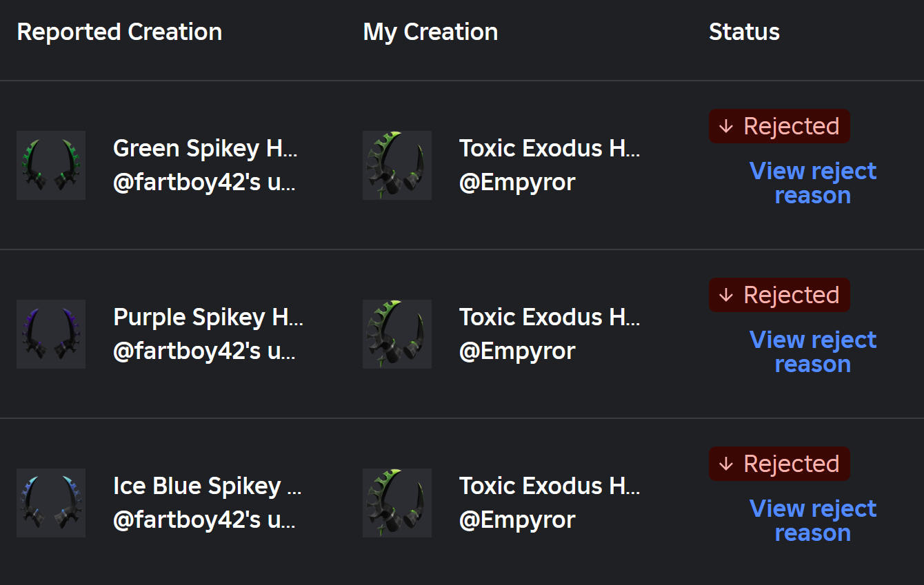Screen dimensions: 924x585
Task: View reject reason for Green Spikey report
Action: coord(813,183)
